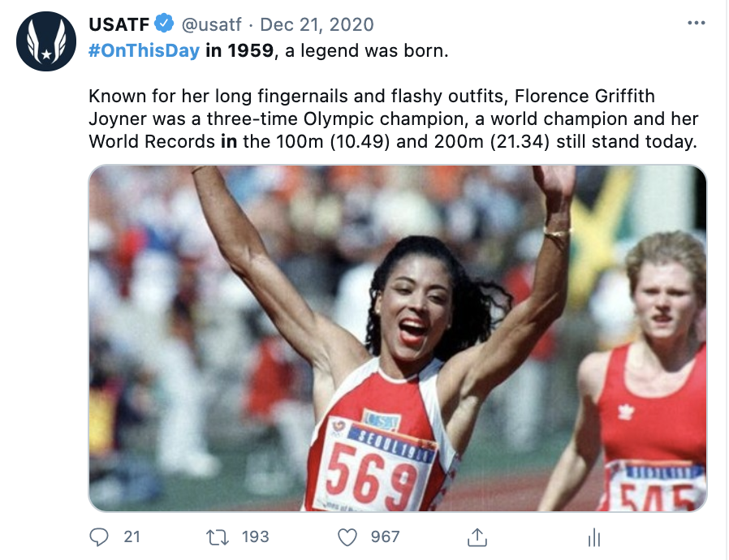Screen dimensions: 729x560
Task: Open the tweet analytics bar-chart icon
Action: (x=593, y=537)
